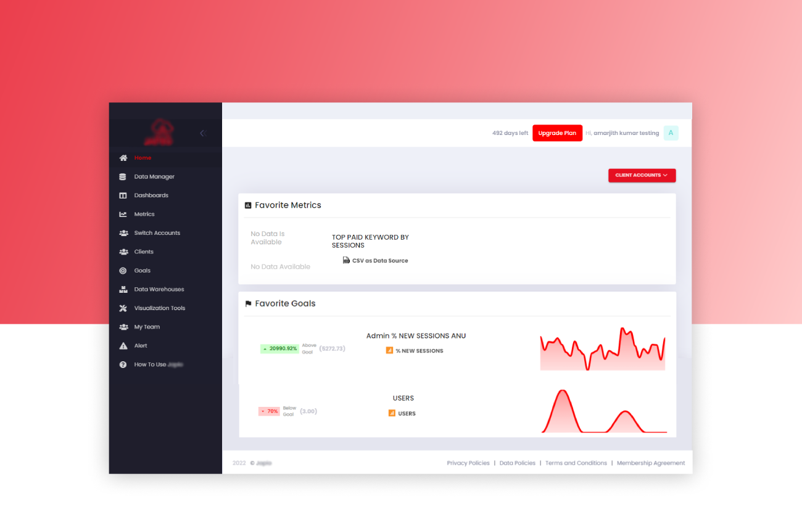Open Data Manager database icon
This screenshot has height=532, width=802.
(123, 177)
